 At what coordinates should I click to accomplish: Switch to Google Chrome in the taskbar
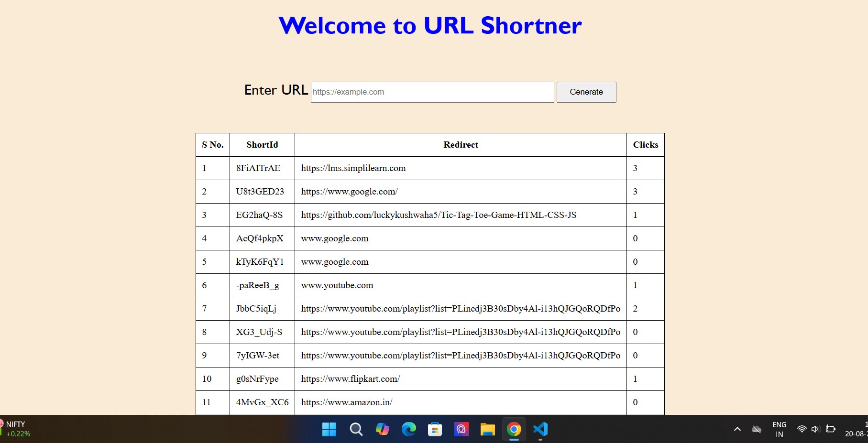(514, 430)
